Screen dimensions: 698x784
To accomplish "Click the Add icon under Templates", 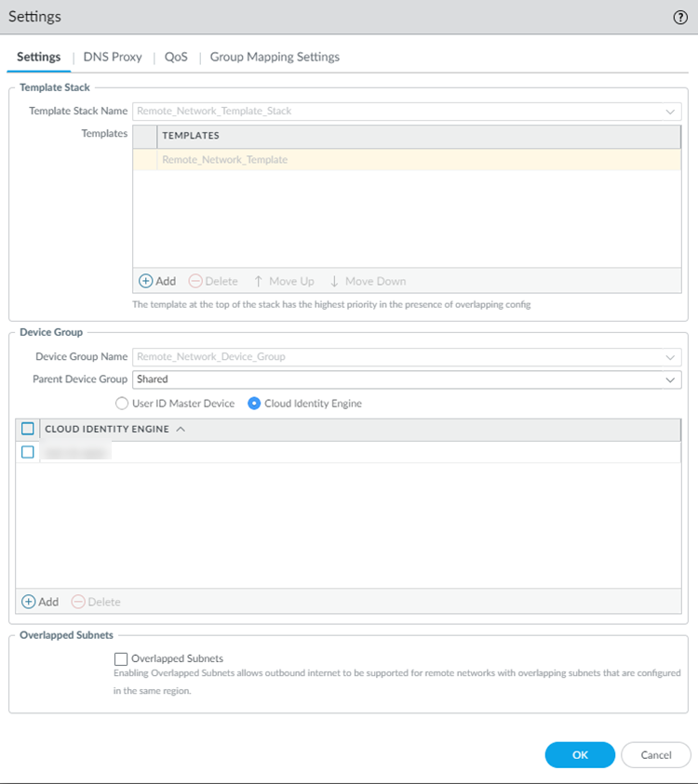I will pyautogui.click(x=145, y=281).
